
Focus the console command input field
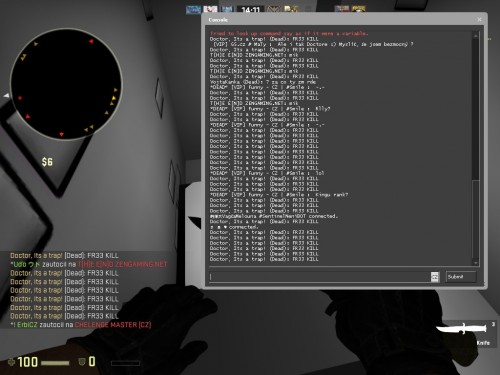click(320, 277)
